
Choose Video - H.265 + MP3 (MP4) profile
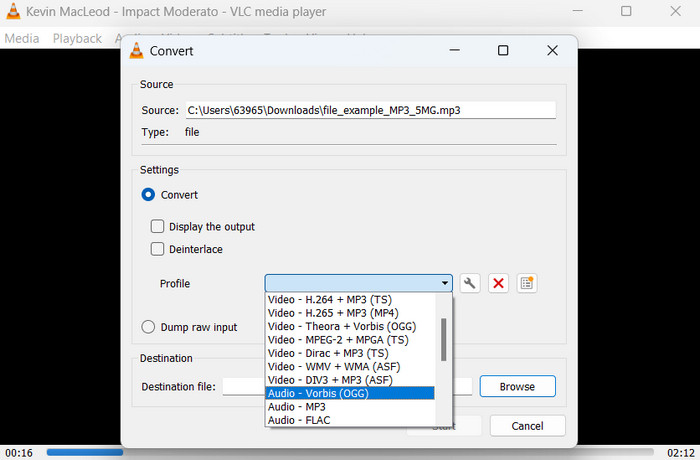(350, 313)
